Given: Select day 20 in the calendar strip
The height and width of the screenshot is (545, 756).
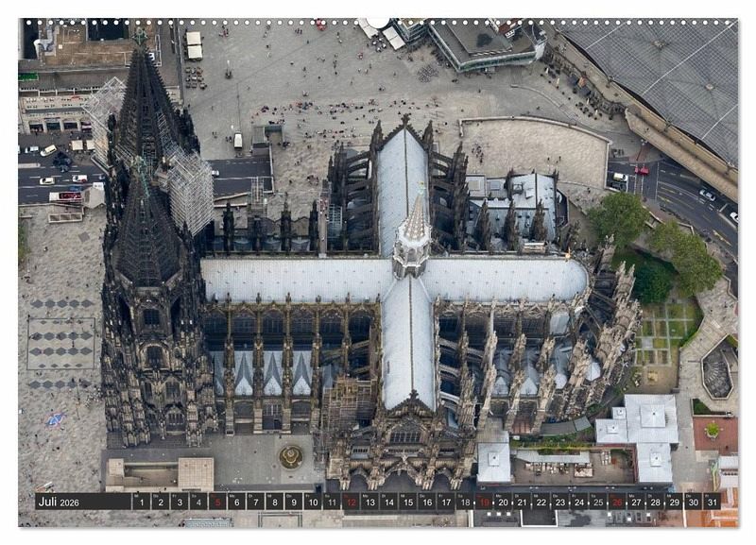Looking at the screenshot, I should (x=504, y=502).
